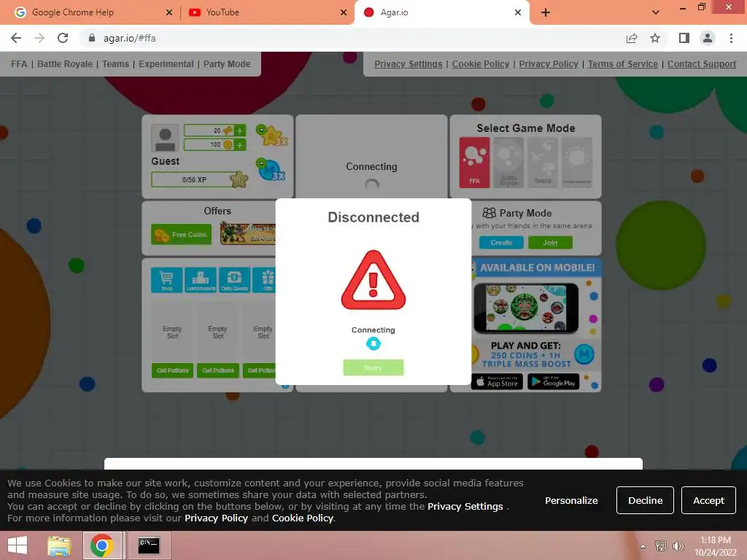This screenshot has height=560, width=747.
Task: Download from the App Store badge
Action: tap(497, 382)
